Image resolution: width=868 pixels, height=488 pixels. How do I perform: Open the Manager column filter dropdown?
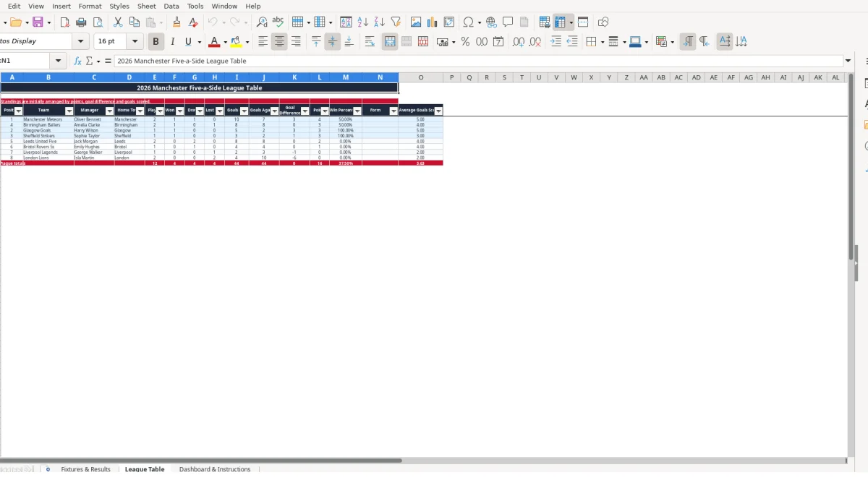click(x=109, y=111)
